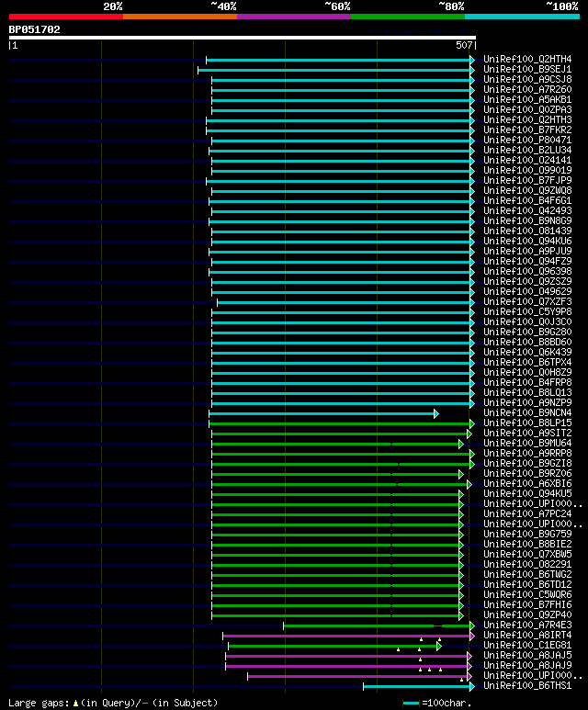Open hit UniRef100_B9NCN4
The image size is (588, 710).
tap(527, 413)
